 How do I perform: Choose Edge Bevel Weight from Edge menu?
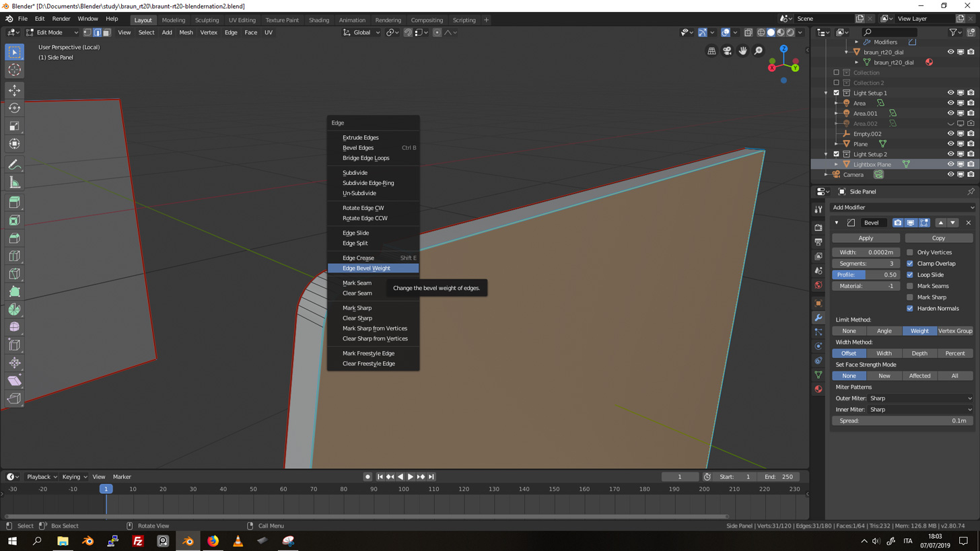pos(373,268)
